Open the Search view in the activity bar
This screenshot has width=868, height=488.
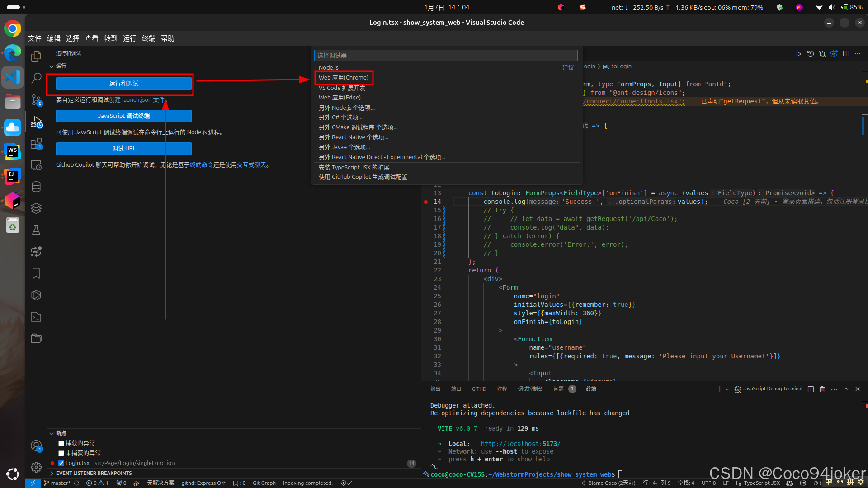click(x=36, y=78)
